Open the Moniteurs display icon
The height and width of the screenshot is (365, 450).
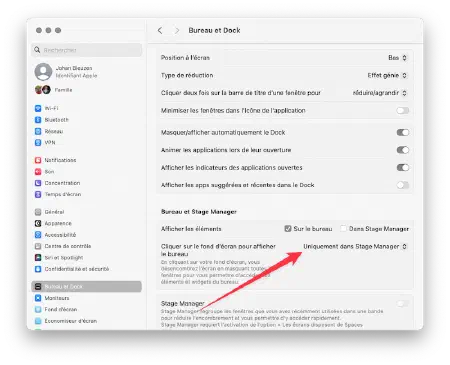pos(38,298)
